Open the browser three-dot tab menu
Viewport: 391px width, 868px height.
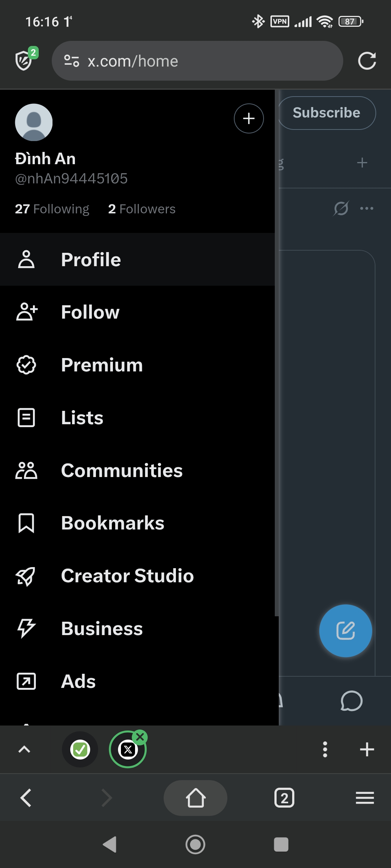pyautogui.click(x=325, y=749)
